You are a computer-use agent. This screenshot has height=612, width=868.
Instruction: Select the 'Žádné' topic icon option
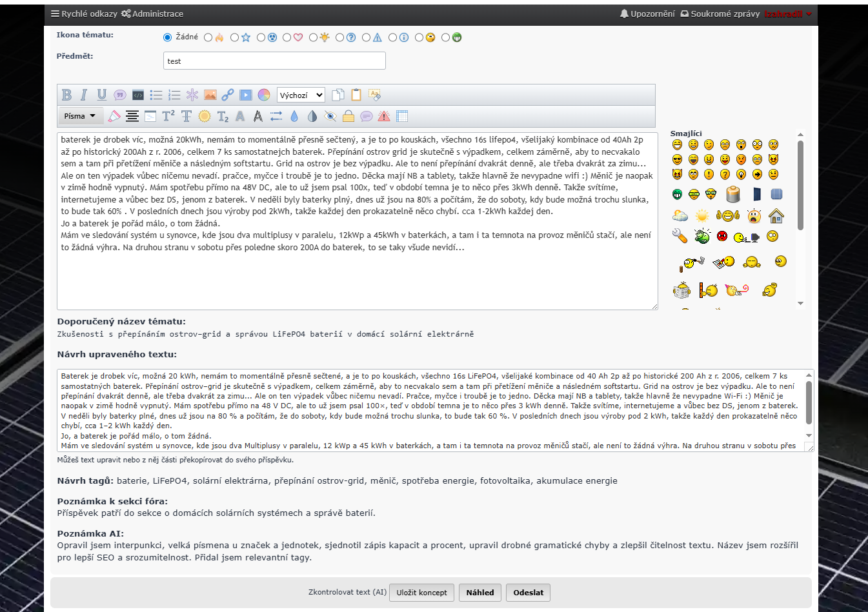[168, 37]
